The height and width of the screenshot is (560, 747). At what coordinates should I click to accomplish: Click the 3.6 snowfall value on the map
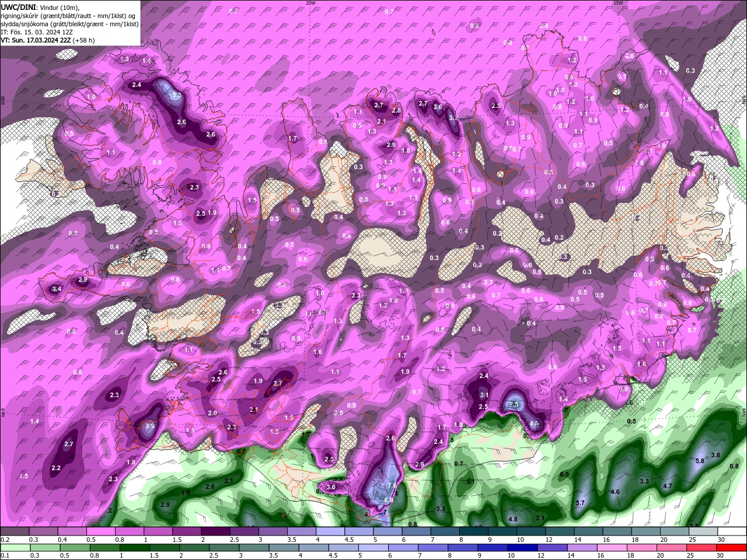[438, 107]
